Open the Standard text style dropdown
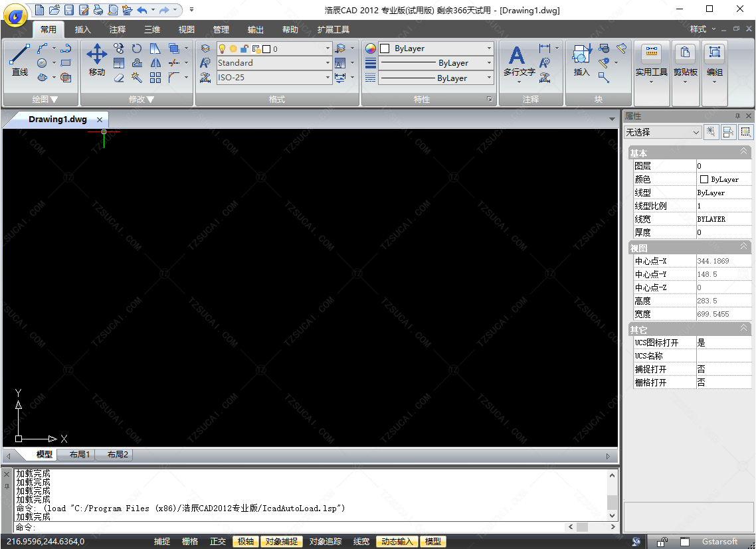The height and width of the screenshot is (549, 756). tap(274, 62)
